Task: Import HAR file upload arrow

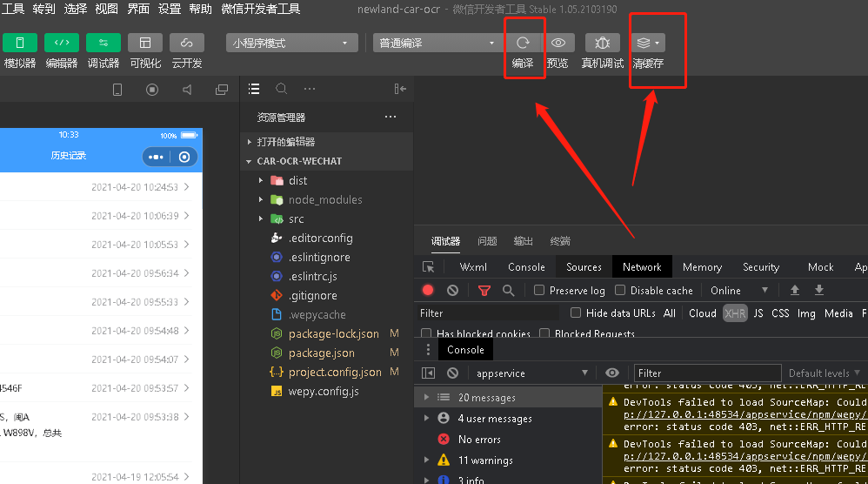Action: click(794, 290)
